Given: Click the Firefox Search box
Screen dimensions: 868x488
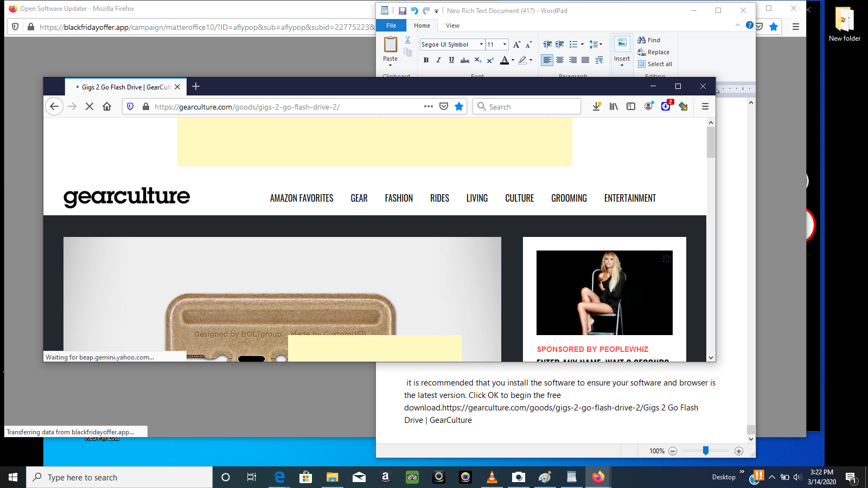Looking at the screenshot, I should (527, 107).
